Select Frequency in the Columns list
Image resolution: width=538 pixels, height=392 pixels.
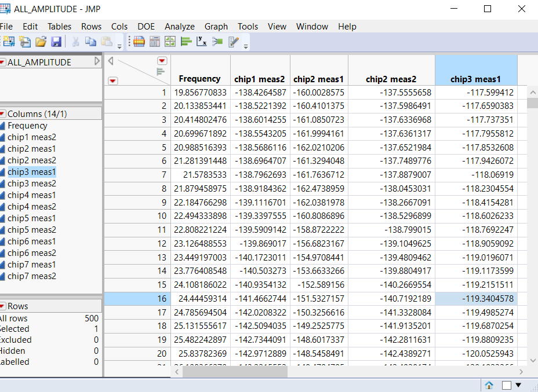(27, 126)
